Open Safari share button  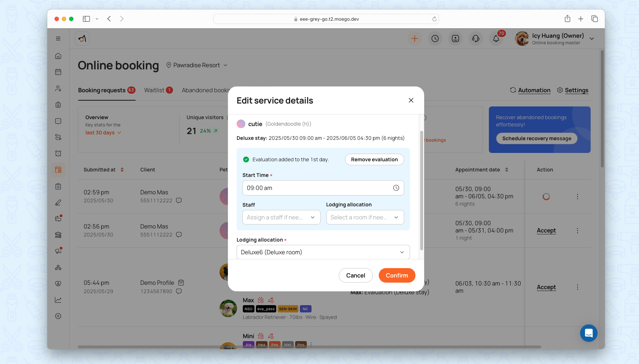[567, 19]
